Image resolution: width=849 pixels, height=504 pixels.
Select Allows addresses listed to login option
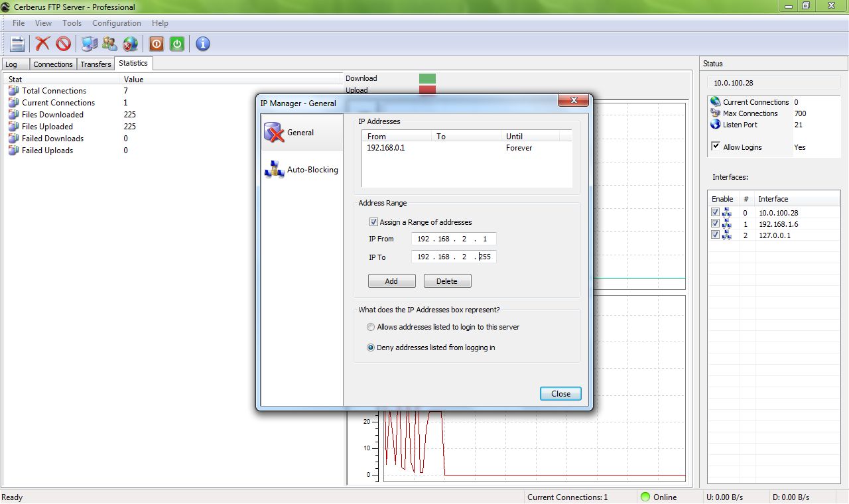(371, 327)
